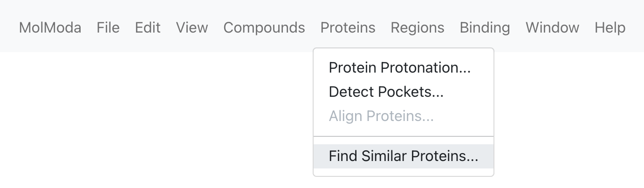This screenshot has width=644, height=188.
Task: Switch to the Binding menu bar item
Action: 485,27
